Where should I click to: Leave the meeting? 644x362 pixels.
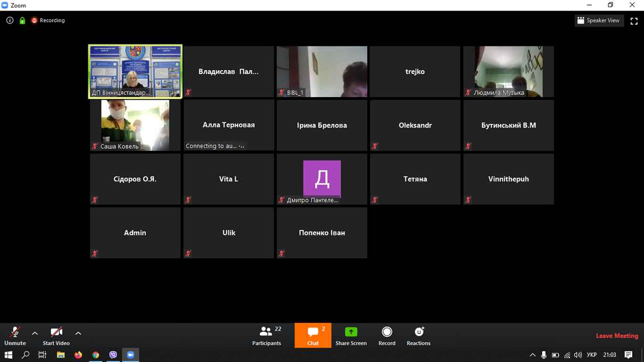617,336
